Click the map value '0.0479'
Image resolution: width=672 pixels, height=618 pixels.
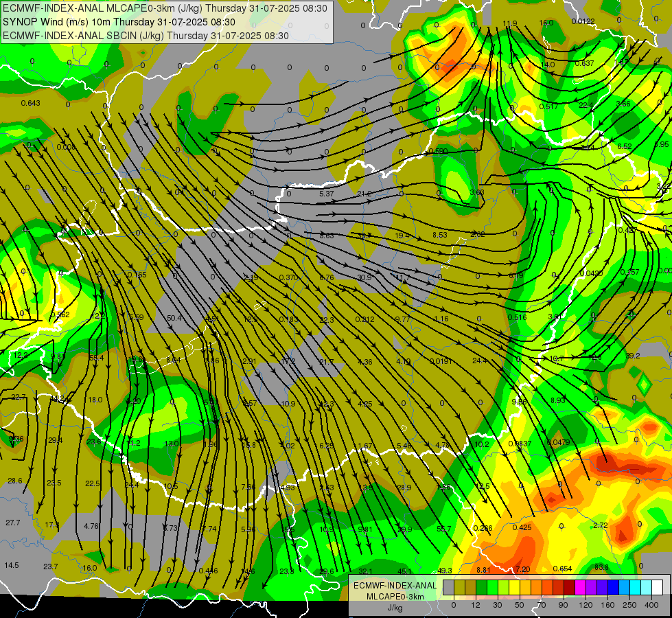pyautogui.click(x=559, y=442)
